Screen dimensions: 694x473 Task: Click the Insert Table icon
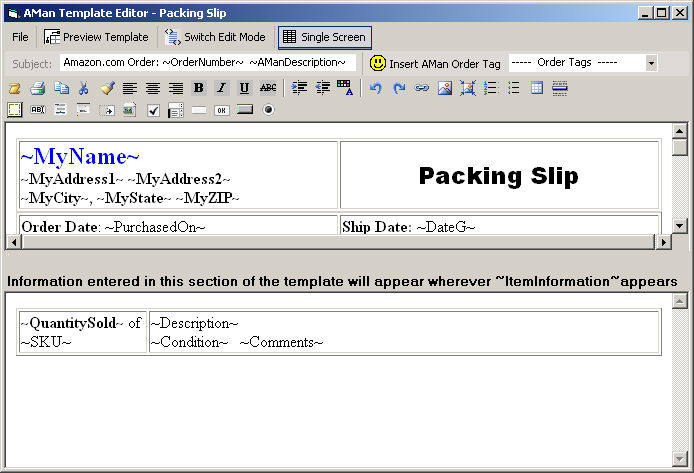(537, 88)
